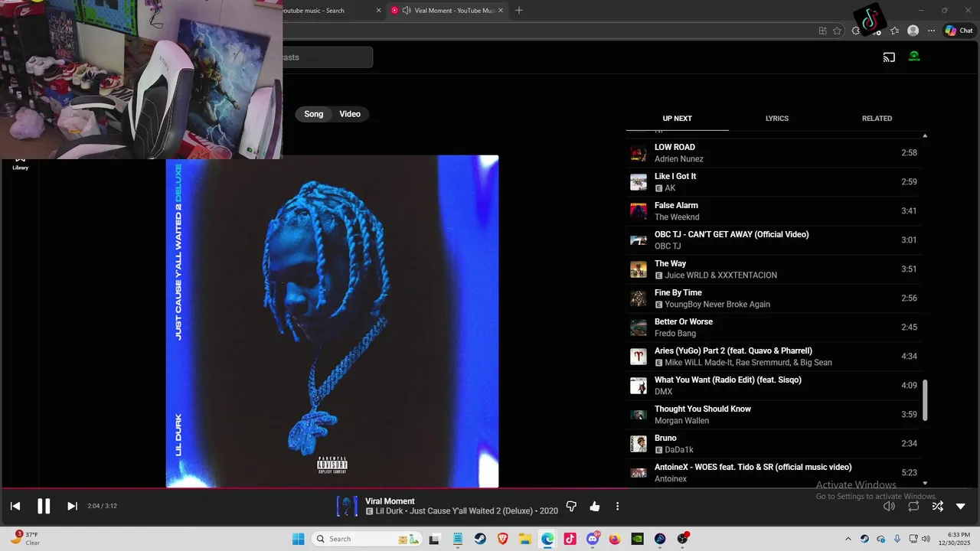The image size is (980, 551).
Task: Click the Better Or Worse thumbnail
Action: [x=638, y=328]
